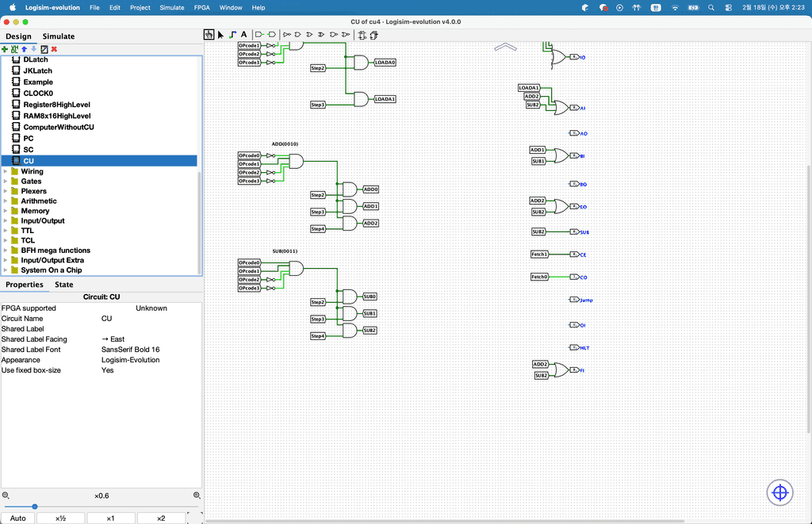Expand the Gates library folder
The width and height of the screenshot is (812, 524).
point(6,182)
